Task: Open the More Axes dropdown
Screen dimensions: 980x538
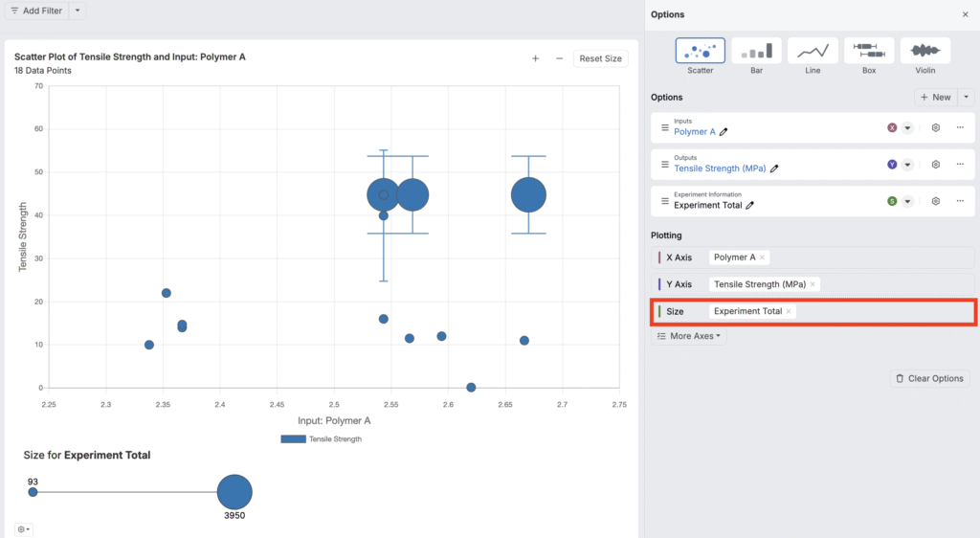Action: coord(690,336)
